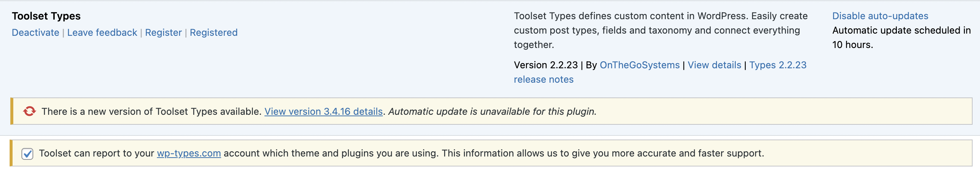Open the wp-types.com link
The width and height of the screenshot is (980, 172).
pyautogui.click(x=189, y=154)
